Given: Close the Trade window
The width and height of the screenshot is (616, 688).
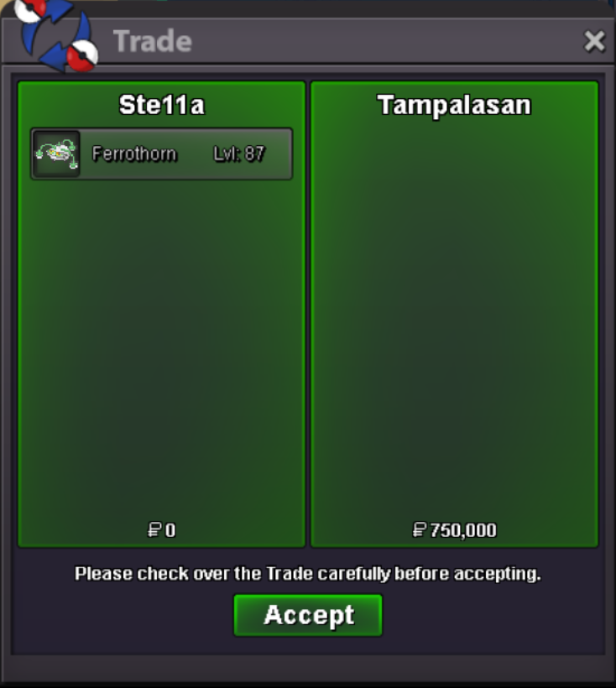Looking at the screenshot, I should tap(594, 41).
